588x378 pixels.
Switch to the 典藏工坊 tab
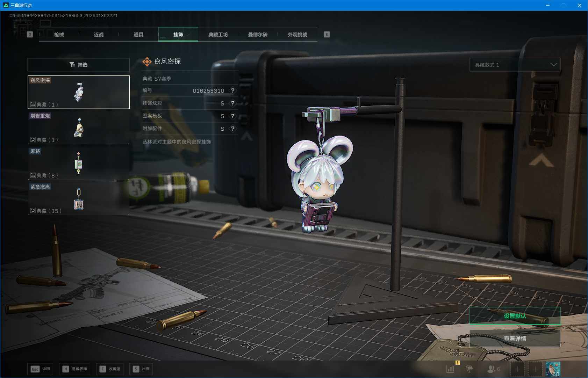pyautogui.click(x=218, y=35)
